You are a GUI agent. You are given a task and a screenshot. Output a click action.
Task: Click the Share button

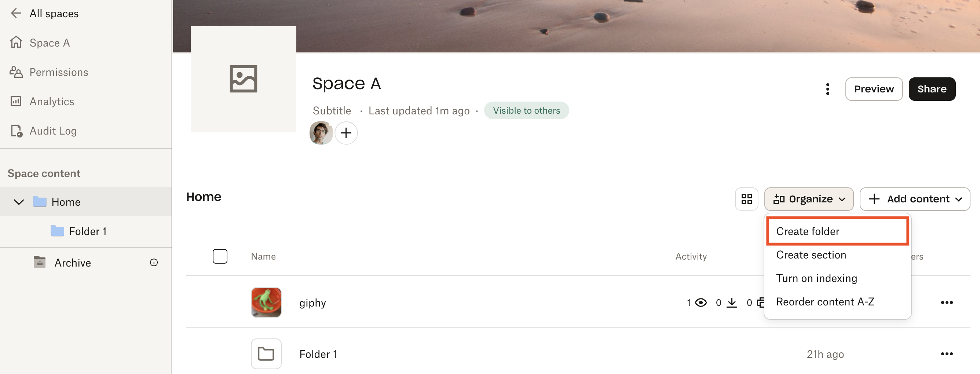point(931,89)
